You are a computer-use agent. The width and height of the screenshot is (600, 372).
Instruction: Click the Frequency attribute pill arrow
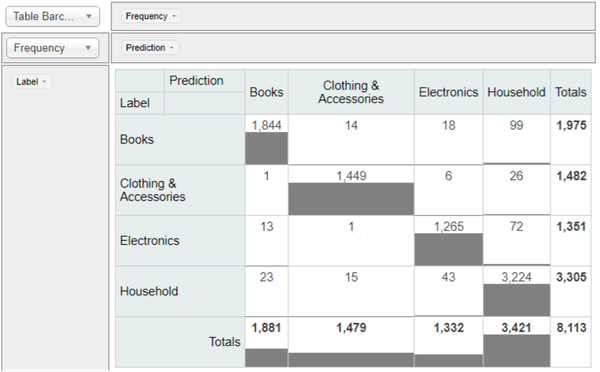[174, 16]
